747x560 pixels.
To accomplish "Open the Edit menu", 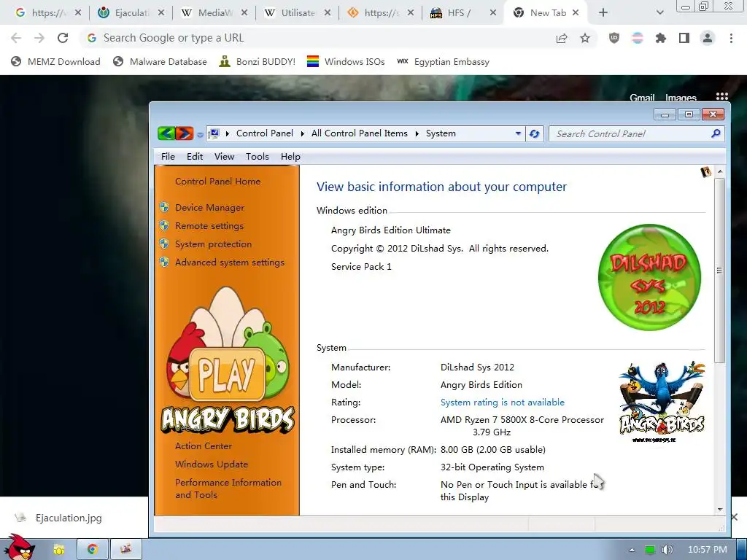I will 194,157.
